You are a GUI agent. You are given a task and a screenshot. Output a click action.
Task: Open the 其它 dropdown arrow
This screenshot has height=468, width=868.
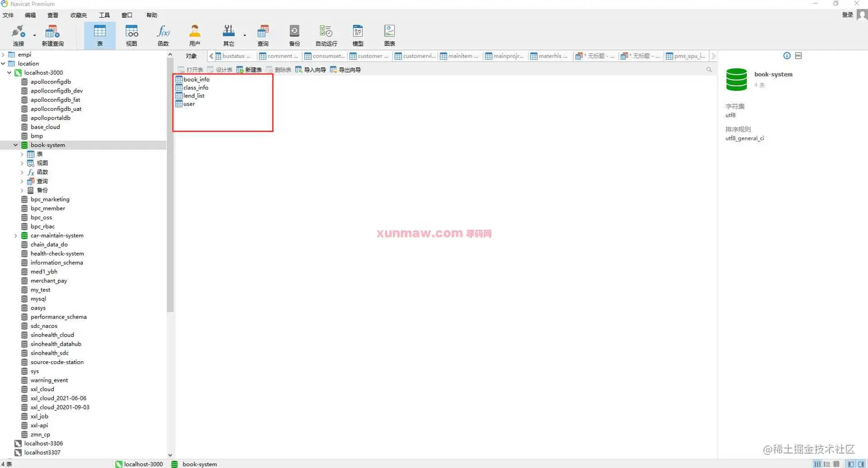(x=245, y=36)
